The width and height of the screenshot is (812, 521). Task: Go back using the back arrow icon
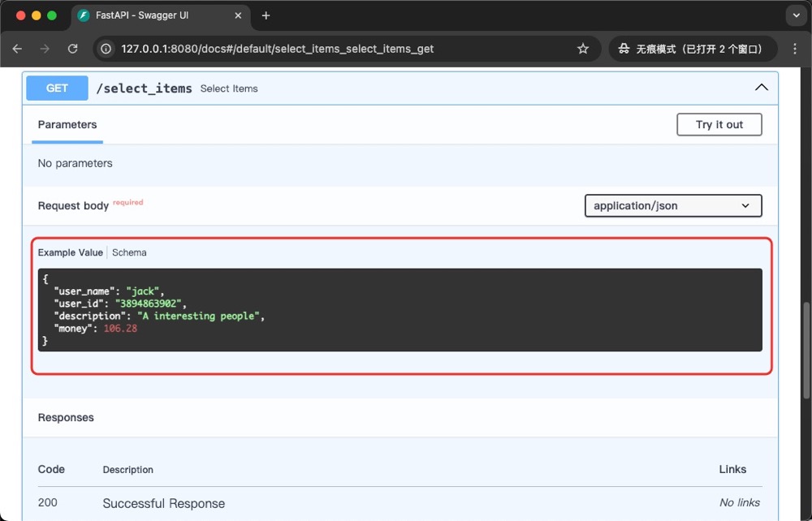17,49
